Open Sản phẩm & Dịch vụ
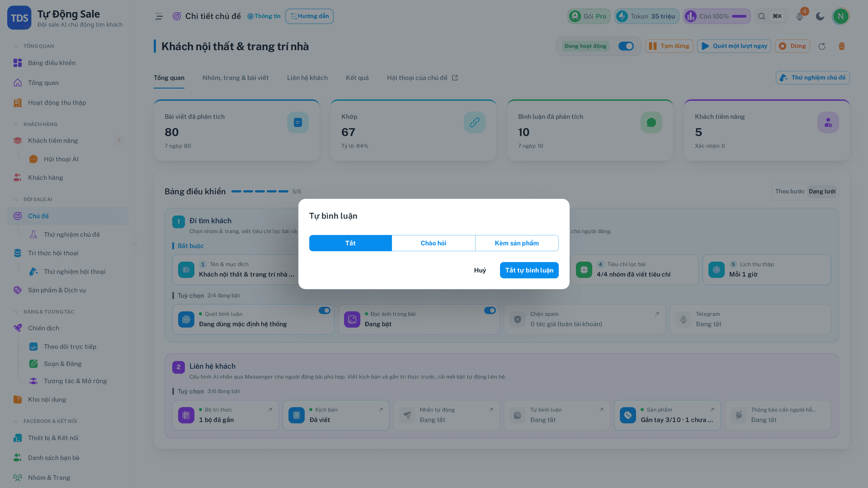The width and height of the screenshot is (868, 488). coord(68,290)
